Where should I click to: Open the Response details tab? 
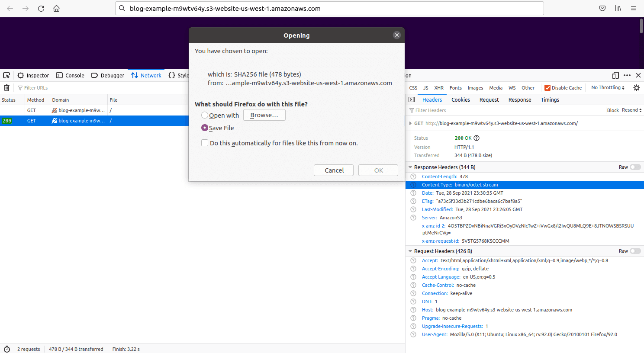pyautogui.click(x=520, y=99)
